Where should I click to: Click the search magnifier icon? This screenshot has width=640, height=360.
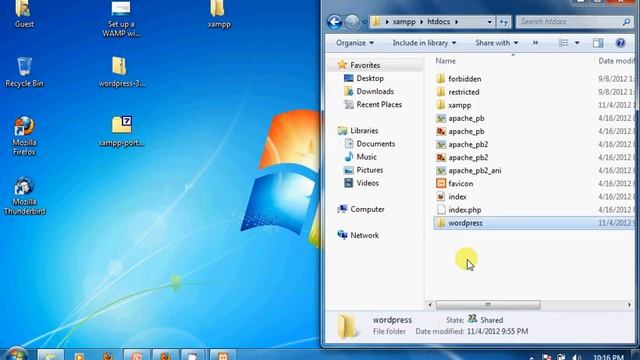point(626,22)
